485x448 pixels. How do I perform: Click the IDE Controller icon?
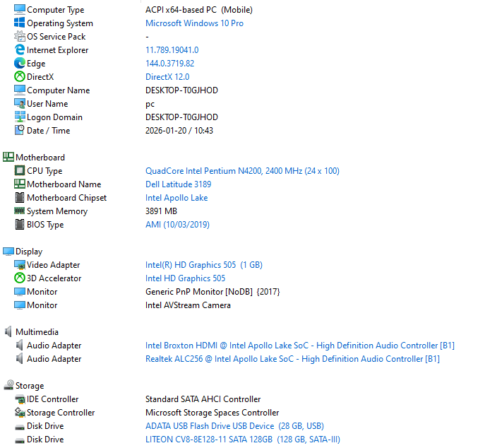(x=20, y=399)
